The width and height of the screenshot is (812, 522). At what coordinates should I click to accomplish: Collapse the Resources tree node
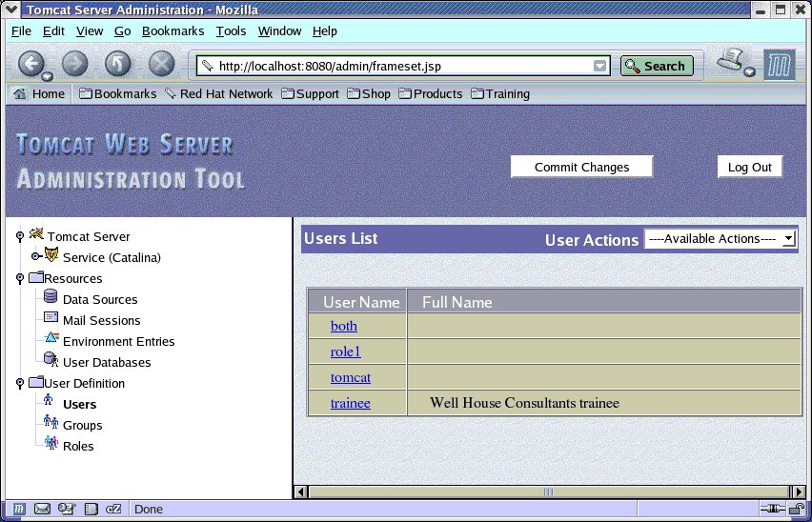point(20,278)
